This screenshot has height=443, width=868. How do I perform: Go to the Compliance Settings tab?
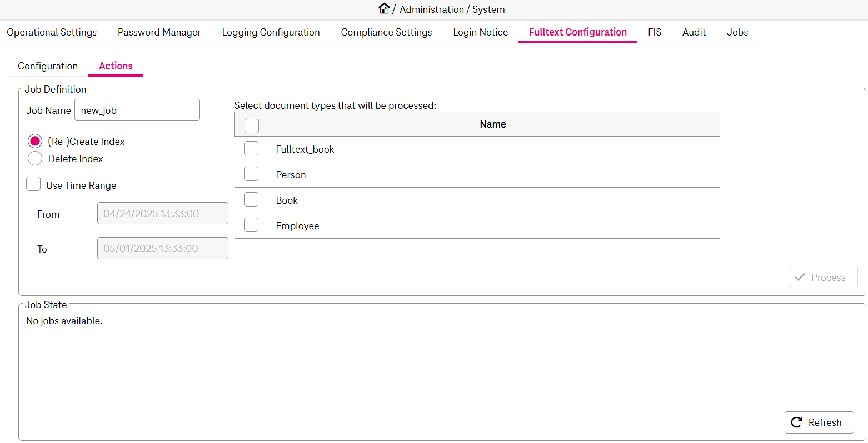click(x=386, y=32)
